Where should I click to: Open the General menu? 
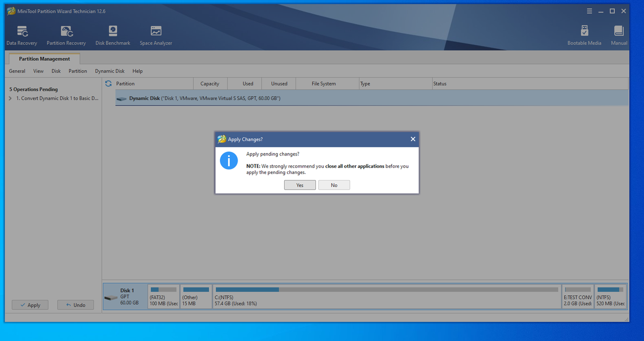click(x=17, y=71)
